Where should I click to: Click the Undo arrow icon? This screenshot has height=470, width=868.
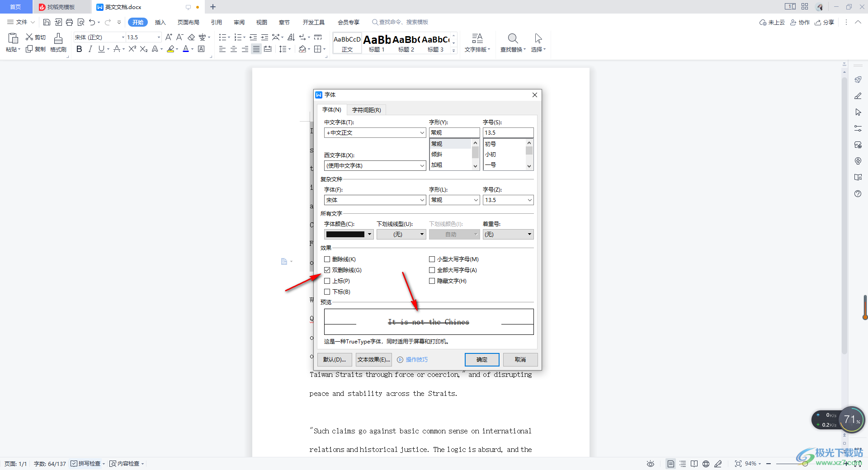click(92, 22)
